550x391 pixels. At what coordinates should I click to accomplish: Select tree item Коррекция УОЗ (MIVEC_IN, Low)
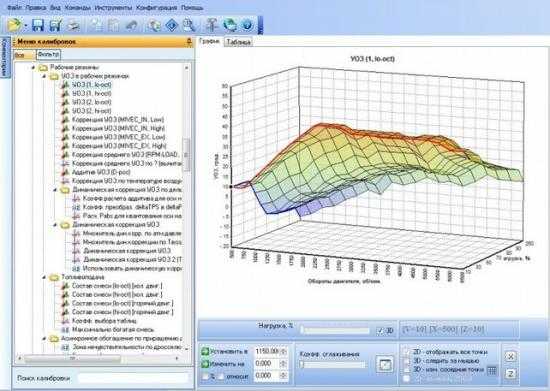118,120
